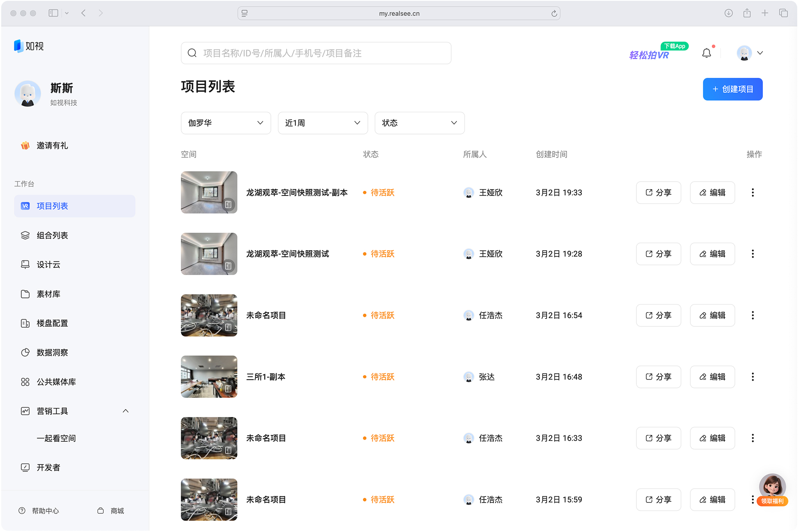Open the 近1周 time range dropdown
The height and width of the screenshot is (532, 798).
click(322, 123)
